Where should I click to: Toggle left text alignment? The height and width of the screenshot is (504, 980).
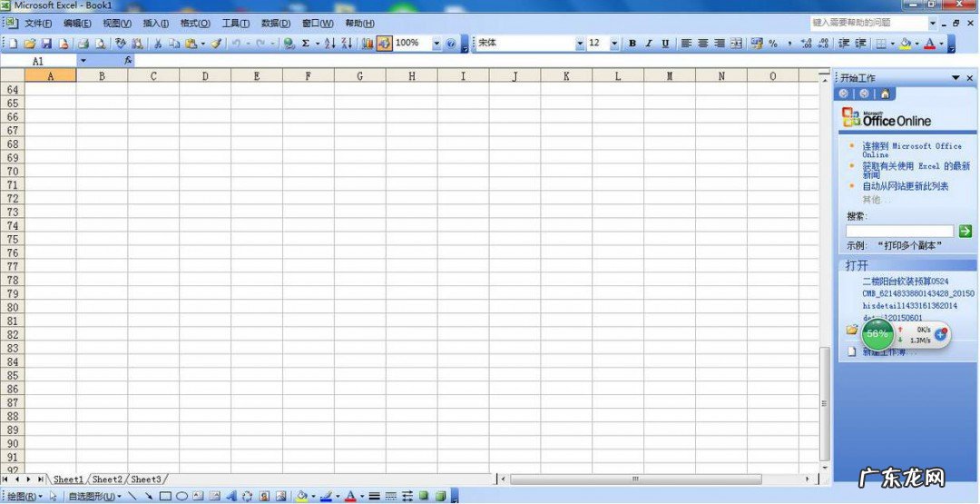point(686,44)
